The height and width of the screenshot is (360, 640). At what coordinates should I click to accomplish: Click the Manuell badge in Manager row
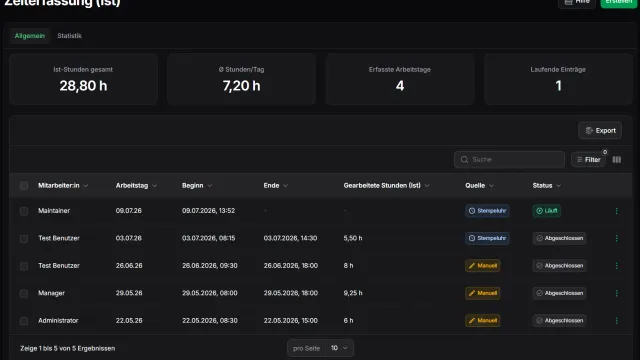click(x=482, y=293)
